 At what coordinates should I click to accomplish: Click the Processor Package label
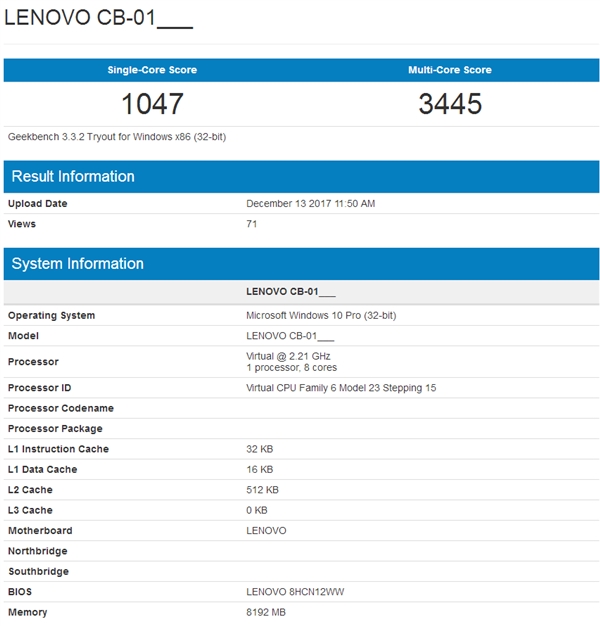click(x=55, y=429)
